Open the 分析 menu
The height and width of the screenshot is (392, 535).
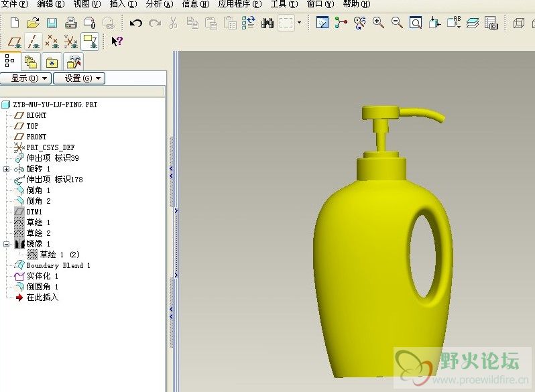coord(159,4)
